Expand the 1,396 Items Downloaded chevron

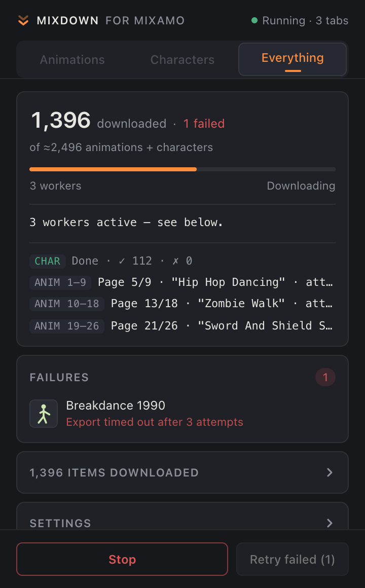click(x=330, y=472)
